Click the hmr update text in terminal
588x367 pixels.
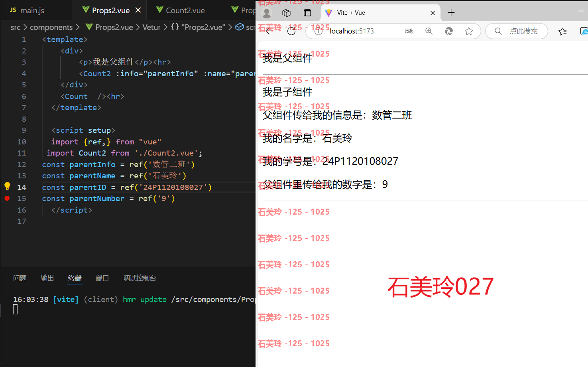tap(145, 300)
